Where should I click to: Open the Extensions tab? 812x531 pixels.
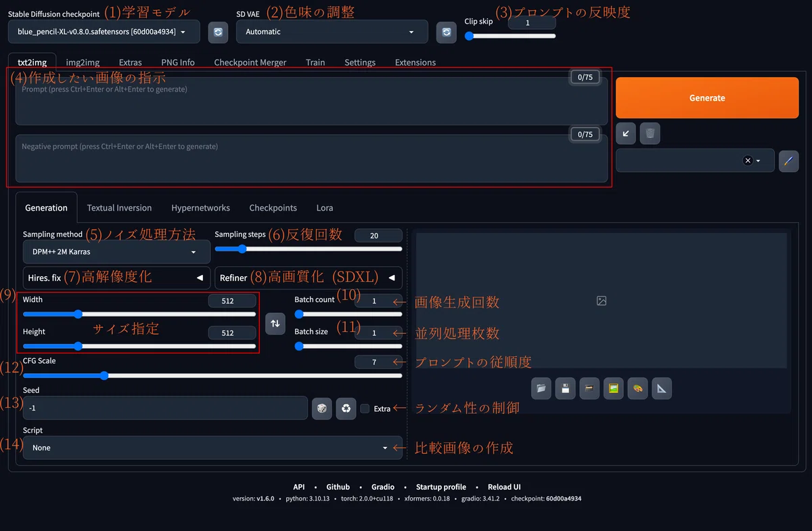pos(415,62)
